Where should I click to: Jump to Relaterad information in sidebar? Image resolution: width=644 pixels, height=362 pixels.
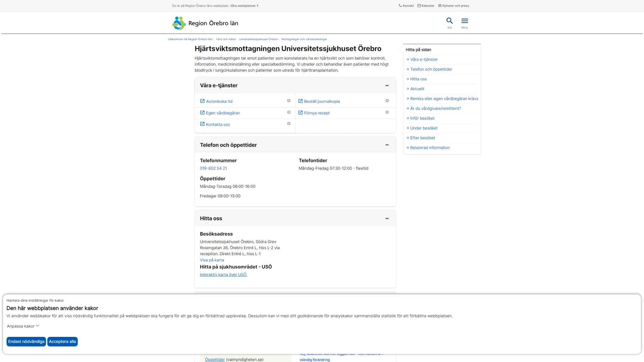pos(430,148)
